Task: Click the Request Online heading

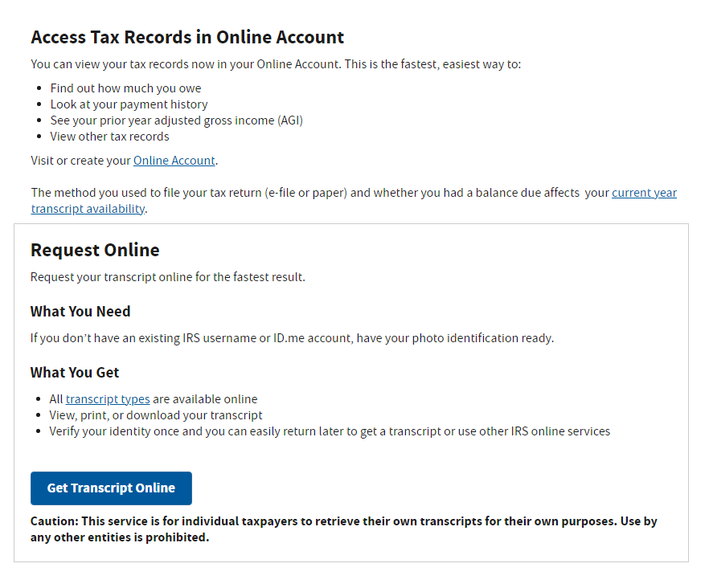Action: point(95,250)
